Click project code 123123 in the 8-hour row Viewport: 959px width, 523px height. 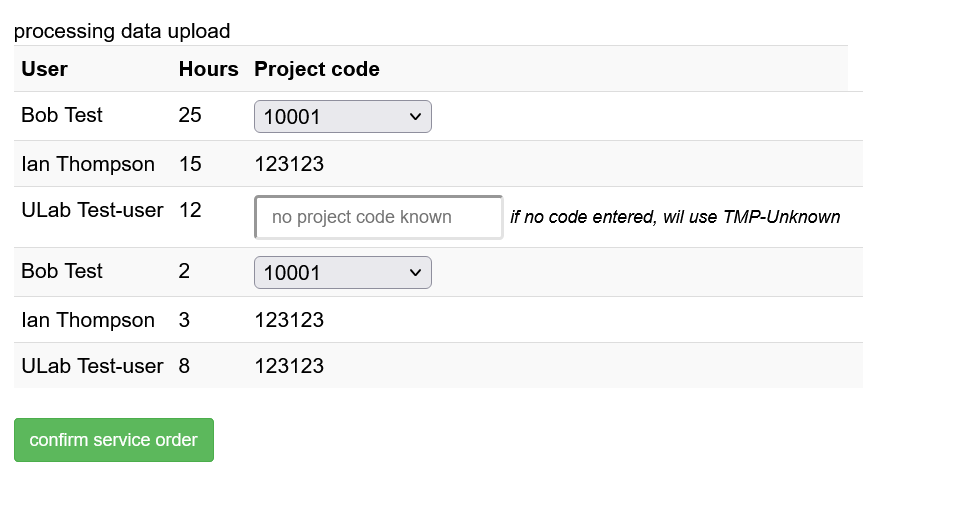point(289,366)
